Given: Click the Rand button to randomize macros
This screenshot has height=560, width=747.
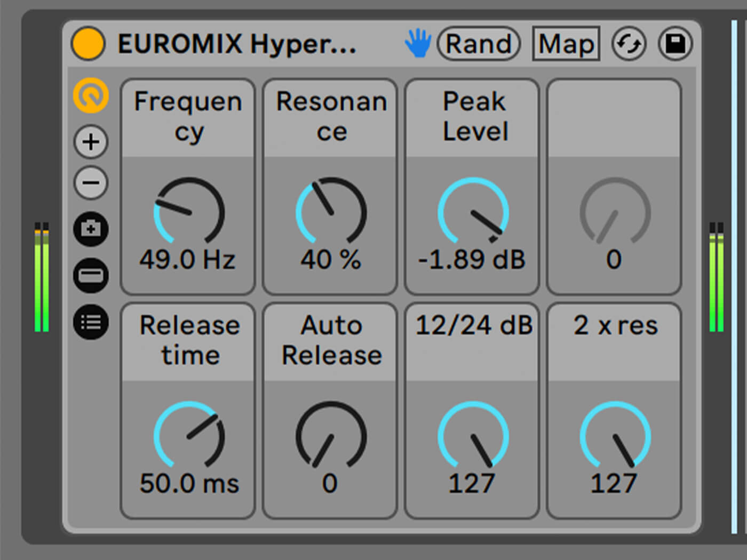Looking at the screenshot, I should point(478,43).
